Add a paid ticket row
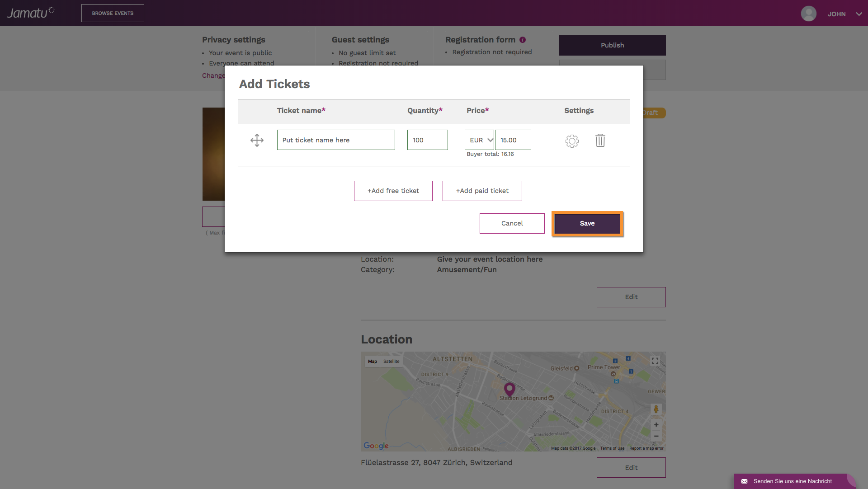 pyautogui.click(x=482, y=191)
